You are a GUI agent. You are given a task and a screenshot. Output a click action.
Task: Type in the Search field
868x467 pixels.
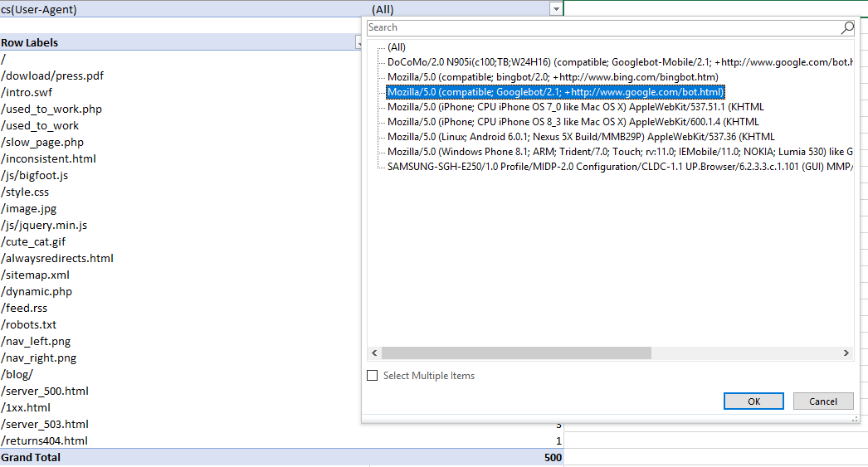click(602, 27)
